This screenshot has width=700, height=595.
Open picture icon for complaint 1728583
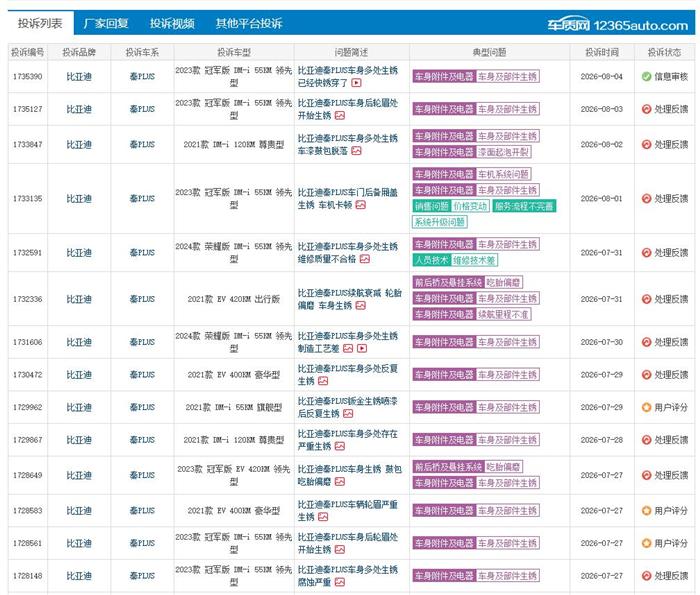pyautogui.click(x=323, y=517)
